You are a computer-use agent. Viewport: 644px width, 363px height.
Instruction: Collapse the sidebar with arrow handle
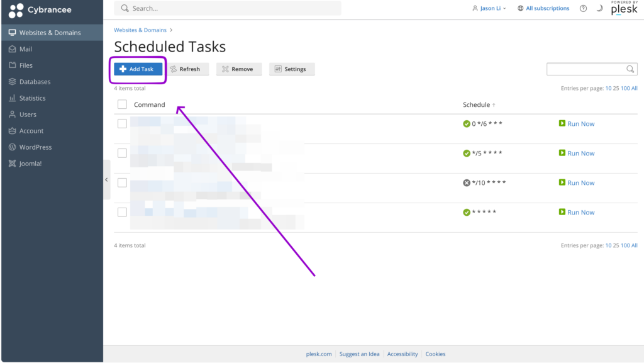(x=106, y=180)
